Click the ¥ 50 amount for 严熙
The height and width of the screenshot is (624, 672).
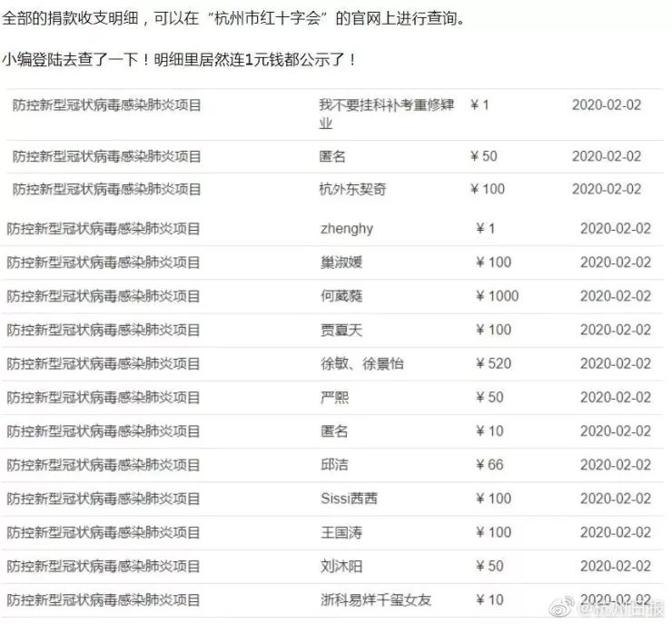(489, 397)
